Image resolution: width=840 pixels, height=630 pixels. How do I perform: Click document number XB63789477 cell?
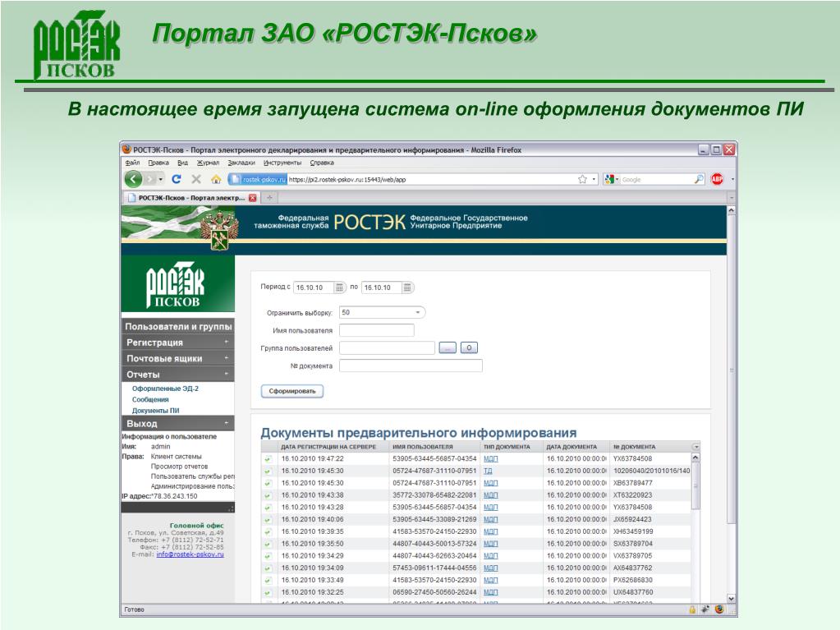pyautogui.click(x=633, y=483)
